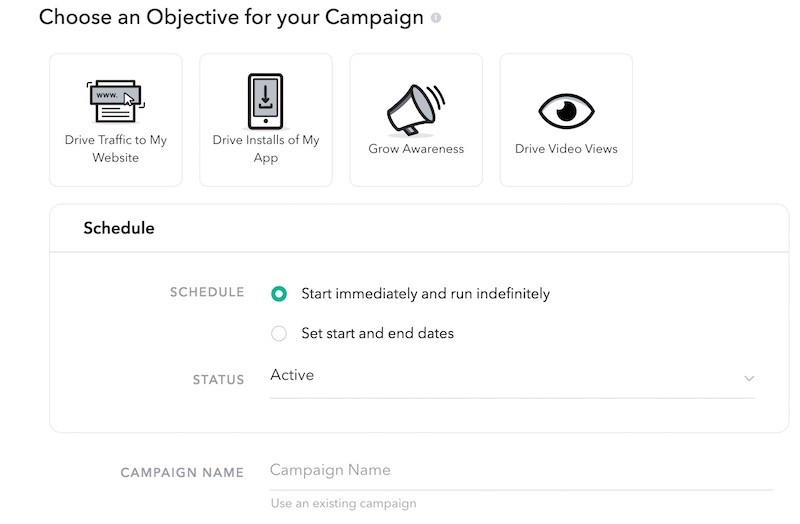Select the website traffic browser icon
The height and width of the screenshot is (524, 800).
click(x=116, y=101)
